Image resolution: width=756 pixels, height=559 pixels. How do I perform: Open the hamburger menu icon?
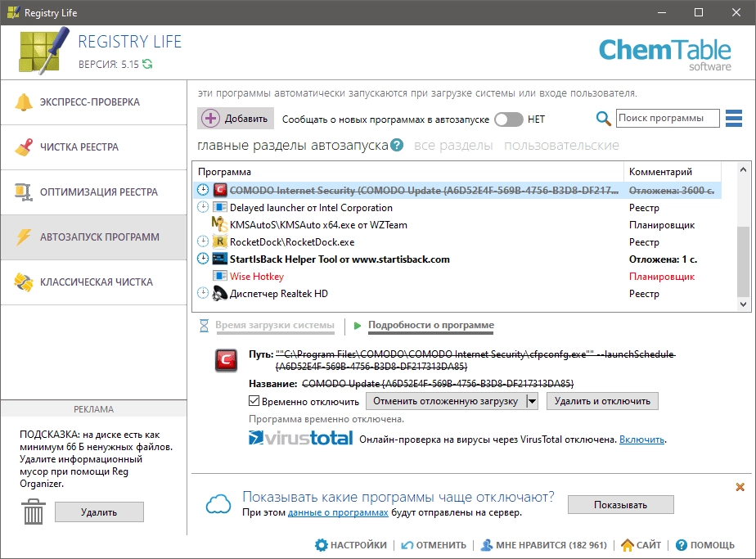tap(733, 118)
